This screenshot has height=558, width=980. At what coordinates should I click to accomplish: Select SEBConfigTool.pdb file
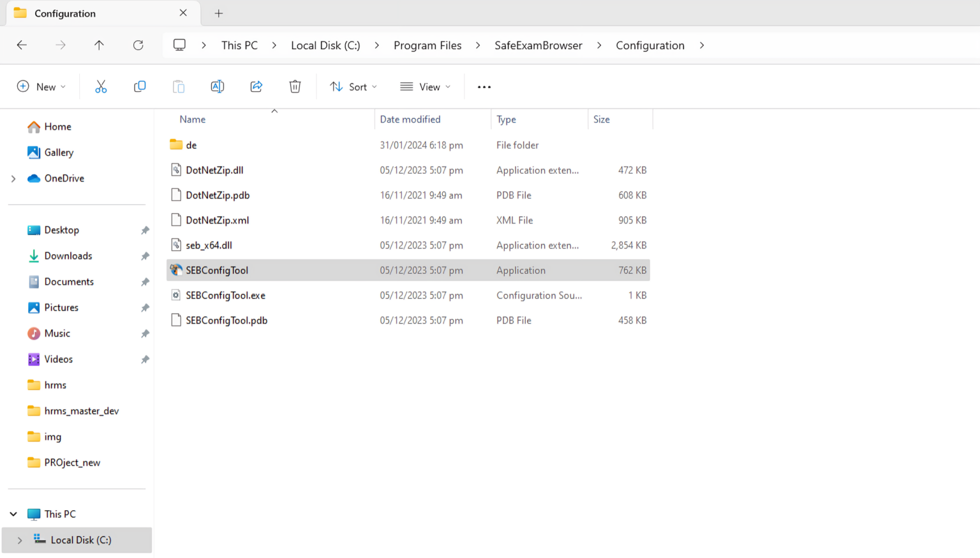click(x=408, y=320)
